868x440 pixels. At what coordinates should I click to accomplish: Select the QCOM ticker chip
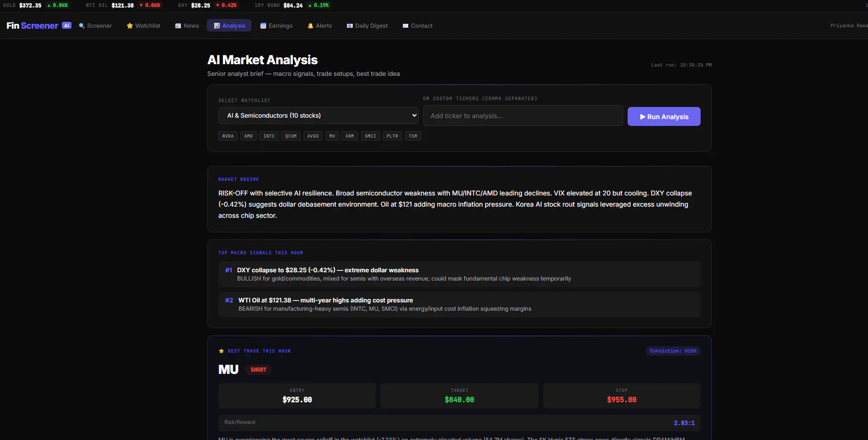tap(291, 136)
